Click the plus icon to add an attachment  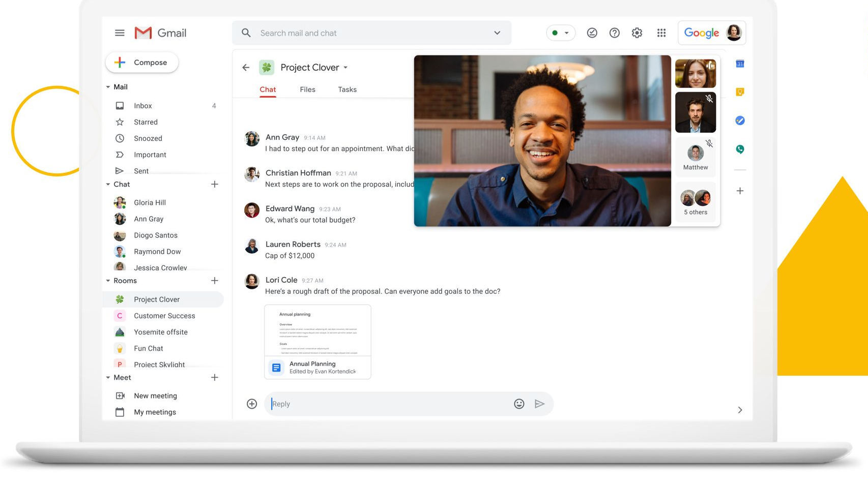click(251, 404)
